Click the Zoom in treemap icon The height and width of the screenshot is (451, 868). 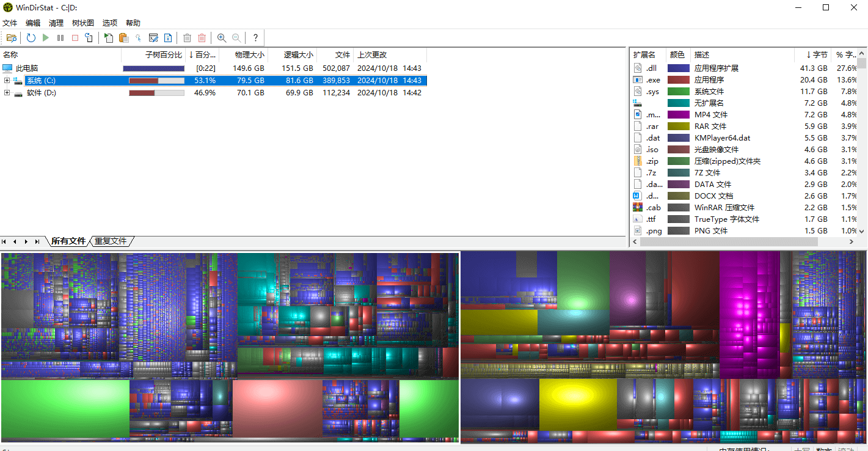click(222, 37)
